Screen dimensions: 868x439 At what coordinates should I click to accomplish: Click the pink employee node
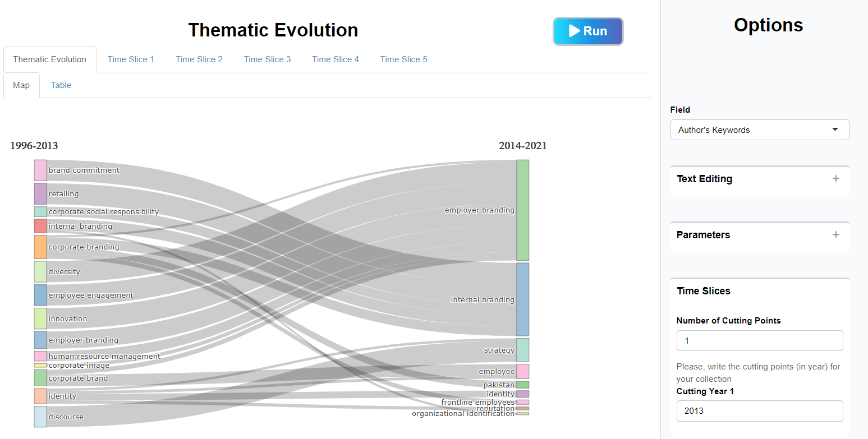pyautogui.click(x=522, y=372)
